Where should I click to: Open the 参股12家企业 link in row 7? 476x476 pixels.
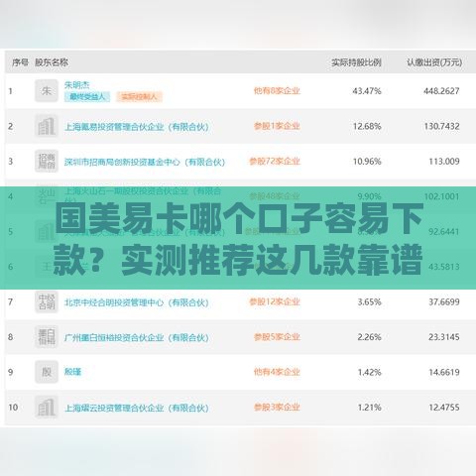275,301
